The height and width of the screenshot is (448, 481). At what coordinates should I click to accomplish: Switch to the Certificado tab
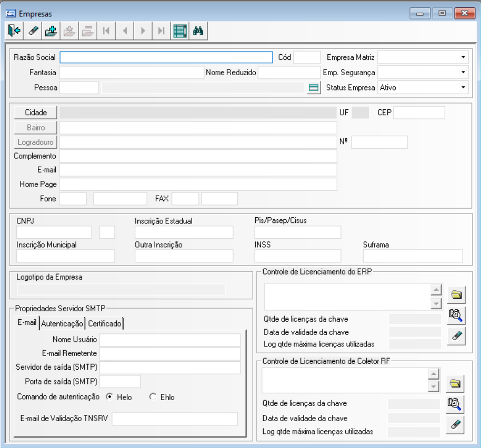105,323
